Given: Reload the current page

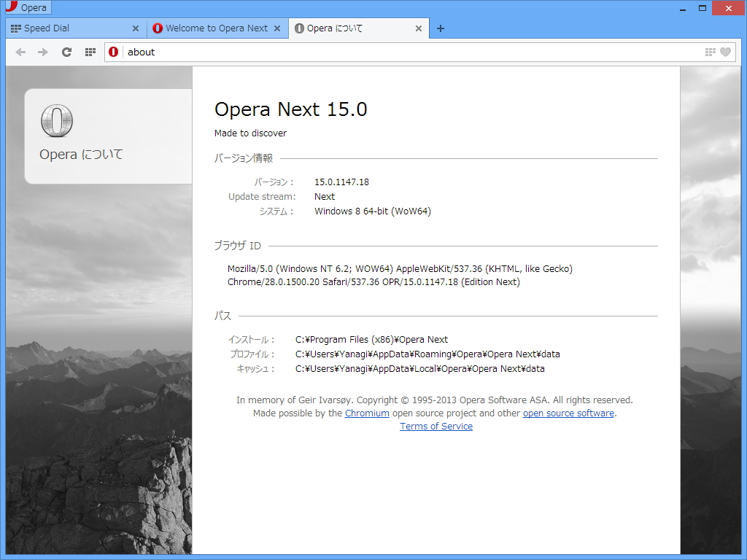Looking at the screenshot, I should [x=66, y=52].
